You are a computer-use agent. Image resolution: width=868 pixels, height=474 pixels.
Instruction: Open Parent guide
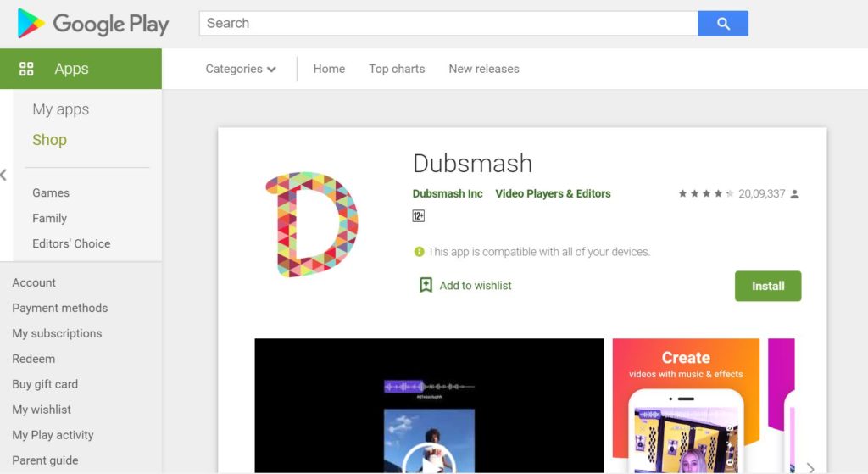[45, 460]
